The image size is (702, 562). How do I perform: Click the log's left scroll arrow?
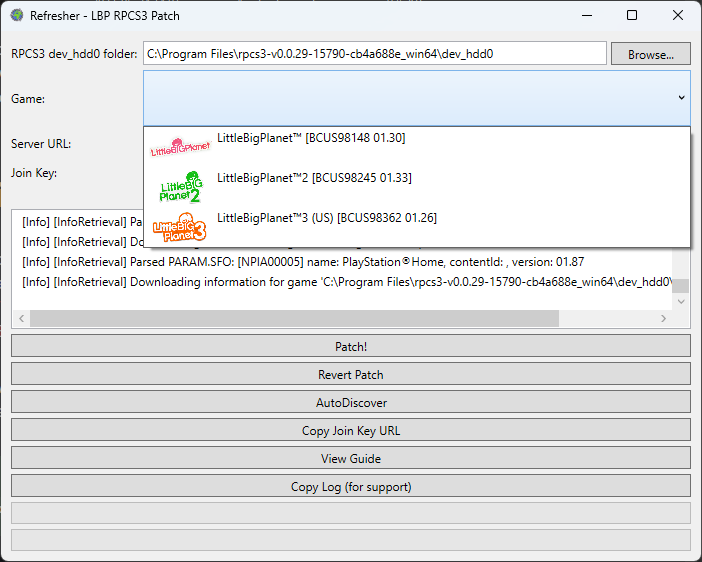(21, 318)
